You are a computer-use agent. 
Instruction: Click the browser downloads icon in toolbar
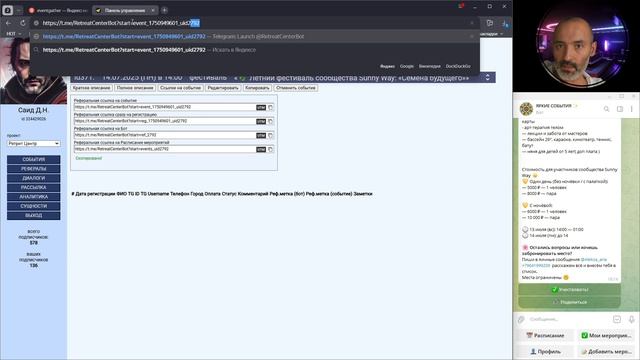coord(505,24)
